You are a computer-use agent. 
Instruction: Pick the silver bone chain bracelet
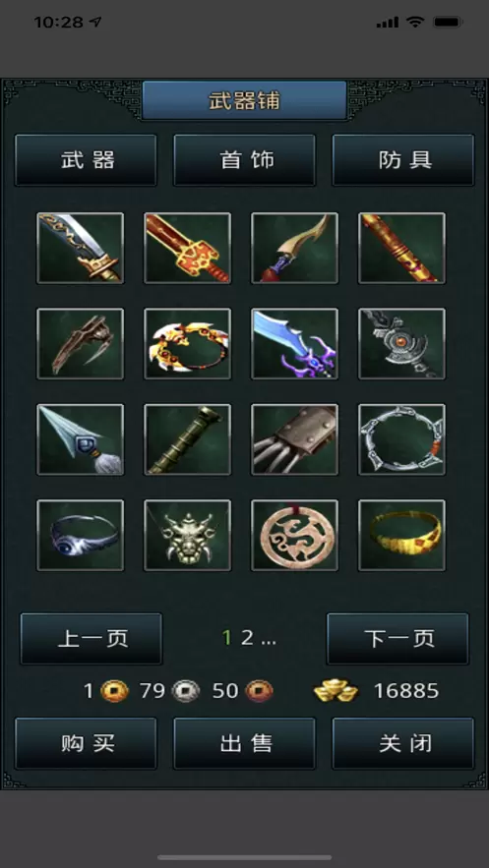(401, 439)
